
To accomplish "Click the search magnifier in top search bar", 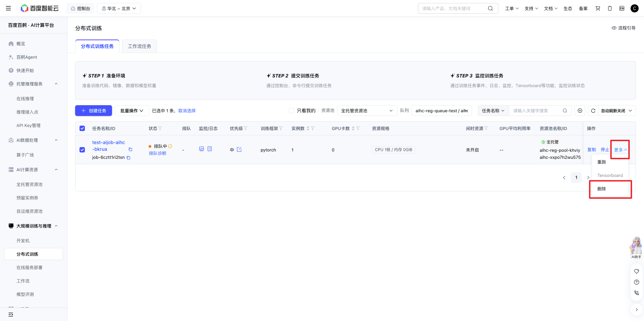I will [x=490, y=8].
